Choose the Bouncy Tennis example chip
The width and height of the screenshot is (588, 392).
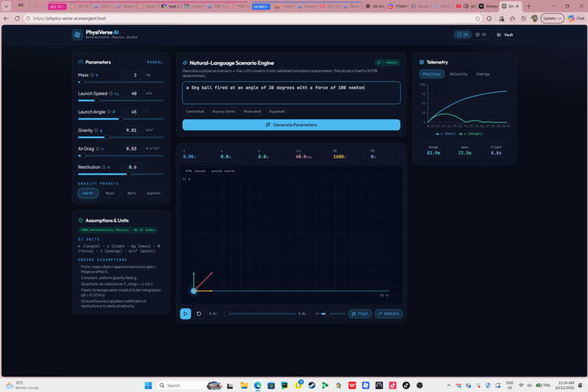(x=223, y=112)
